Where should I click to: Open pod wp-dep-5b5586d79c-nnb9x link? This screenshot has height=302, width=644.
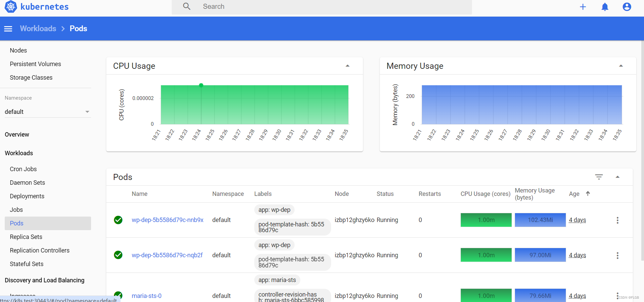click(168, 220)
